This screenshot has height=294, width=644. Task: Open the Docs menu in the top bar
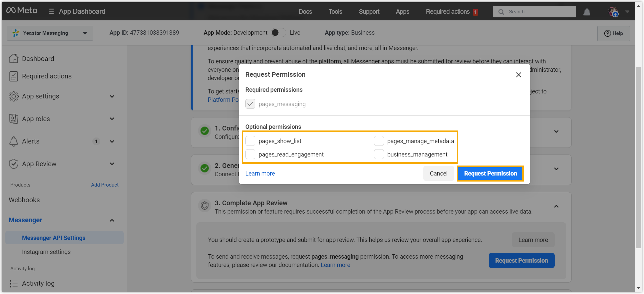click(305, 12)
